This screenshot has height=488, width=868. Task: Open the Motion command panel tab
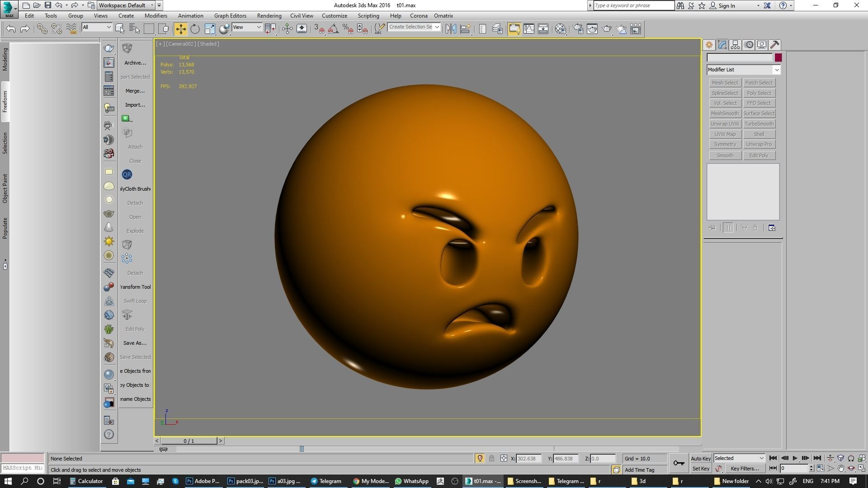749,45
